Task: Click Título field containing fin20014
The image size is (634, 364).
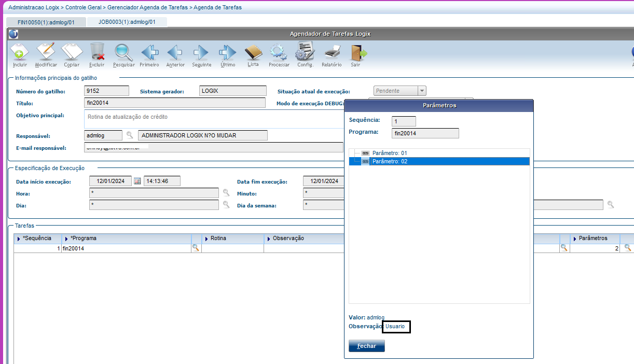Action: [x=174, y=103]
